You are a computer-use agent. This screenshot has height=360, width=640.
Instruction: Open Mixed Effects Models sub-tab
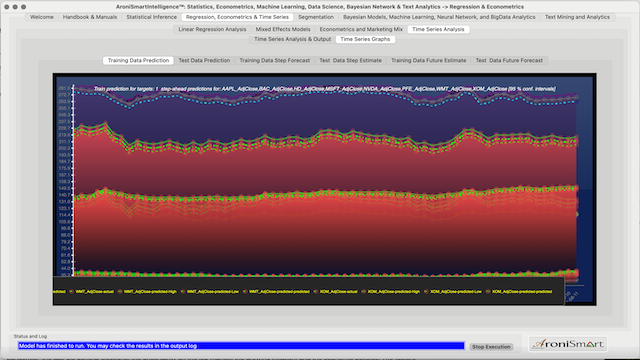coord(283,29)
